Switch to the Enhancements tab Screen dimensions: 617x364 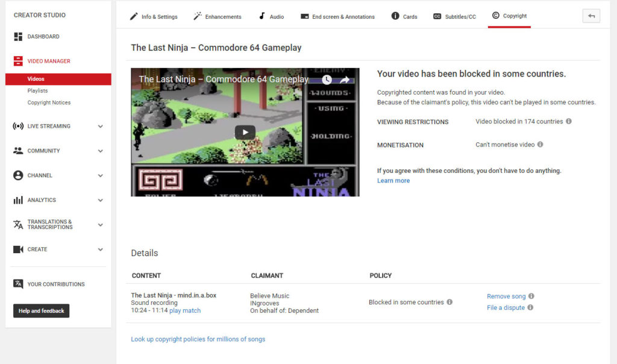coord(217,16)
